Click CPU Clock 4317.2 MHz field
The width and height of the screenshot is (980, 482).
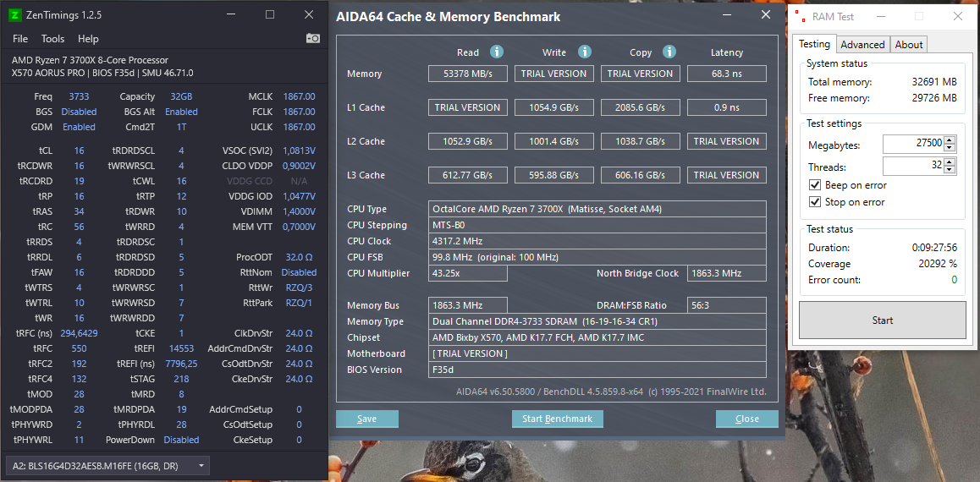[597, 241]
